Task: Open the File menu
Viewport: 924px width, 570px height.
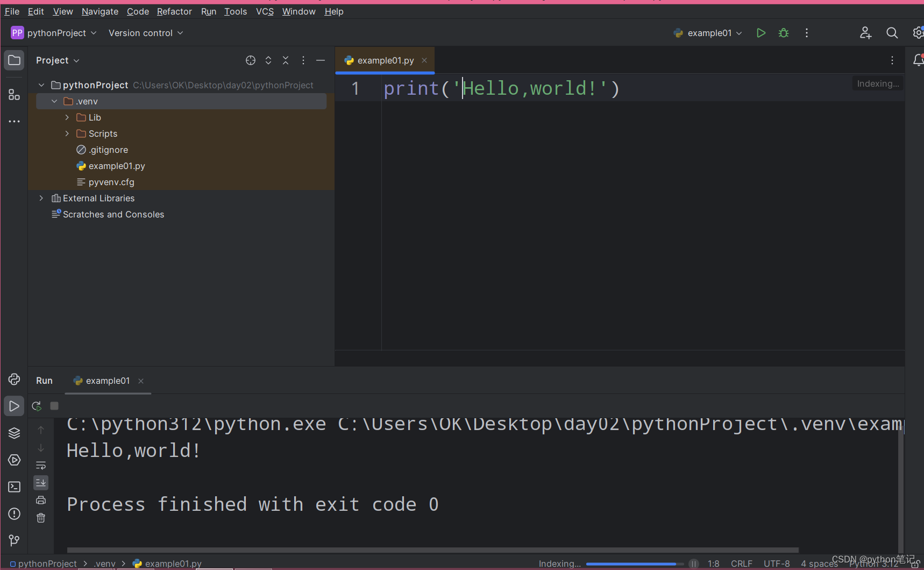Action: pos(12,11)
